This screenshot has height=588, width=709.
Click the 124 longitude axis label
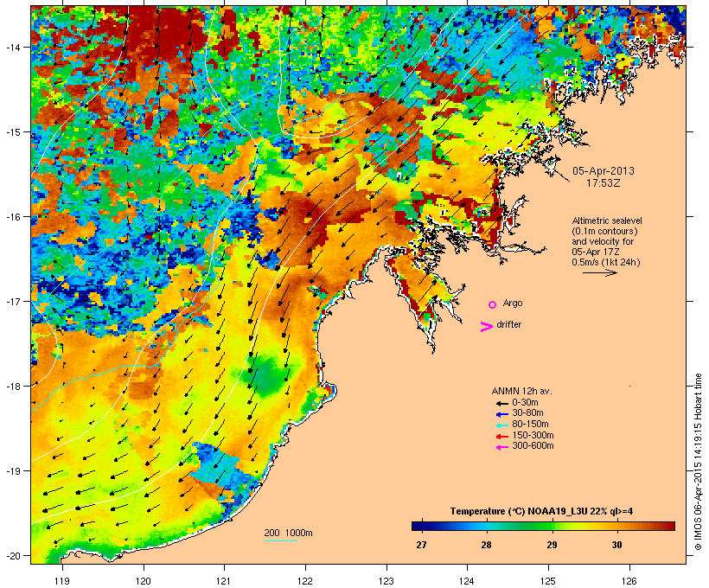pos(468,581)
